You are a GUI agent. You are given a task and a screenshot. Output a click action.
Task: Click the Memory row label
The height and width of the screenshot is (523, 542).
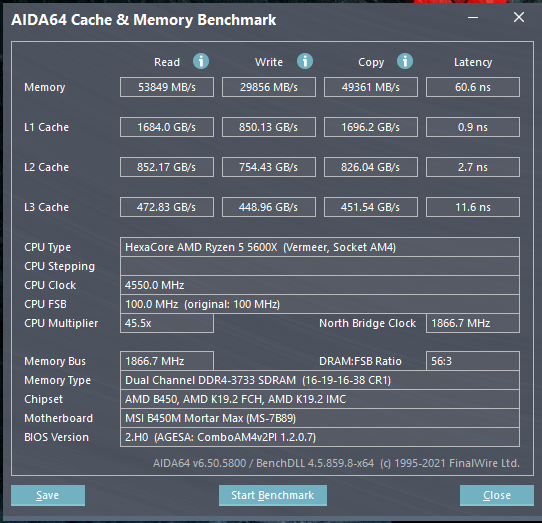point(45,87)
